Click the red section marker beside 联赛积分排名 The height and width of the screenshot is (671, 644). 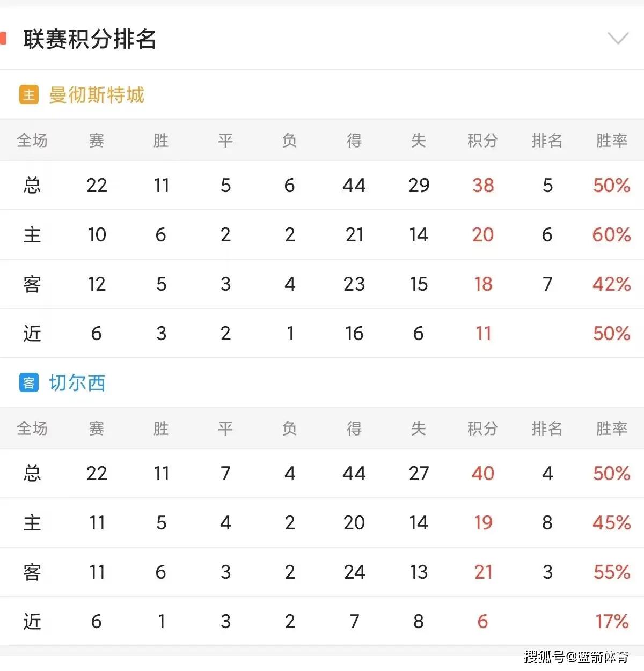pos(3,39)
